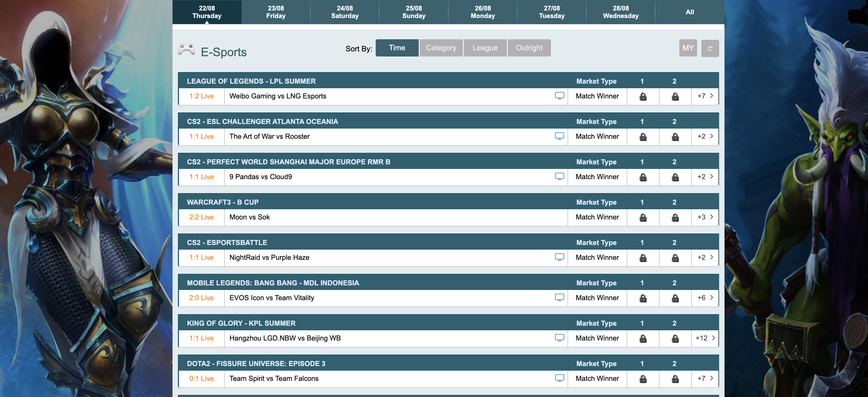Open live stream for The Art of War vs Rooster
The width and height of the screenshot is (868, 397).
[559, 136]
